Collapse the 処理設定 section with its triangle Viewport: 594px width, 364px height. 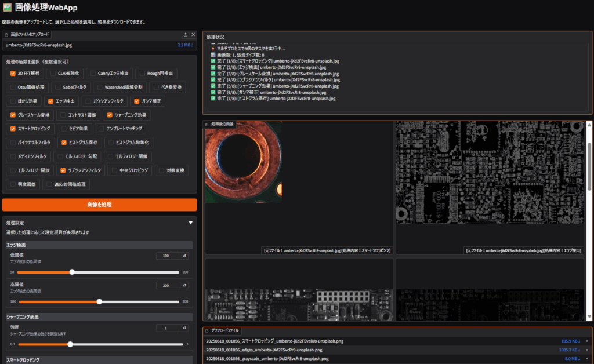190,223
